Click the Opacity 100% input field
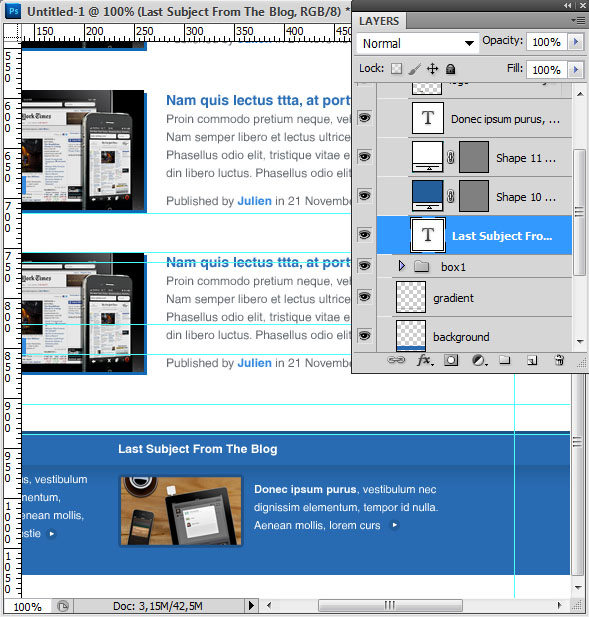The width and height of the screenshot is (589, 617). click(x=547, y=42)
